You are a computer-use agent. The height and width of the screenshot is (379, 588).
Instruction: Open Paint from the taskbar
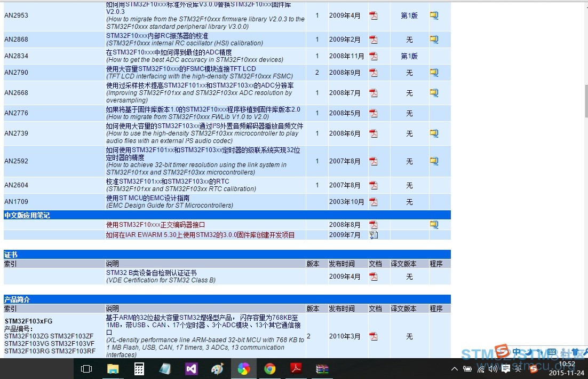(x=217, y=369)
